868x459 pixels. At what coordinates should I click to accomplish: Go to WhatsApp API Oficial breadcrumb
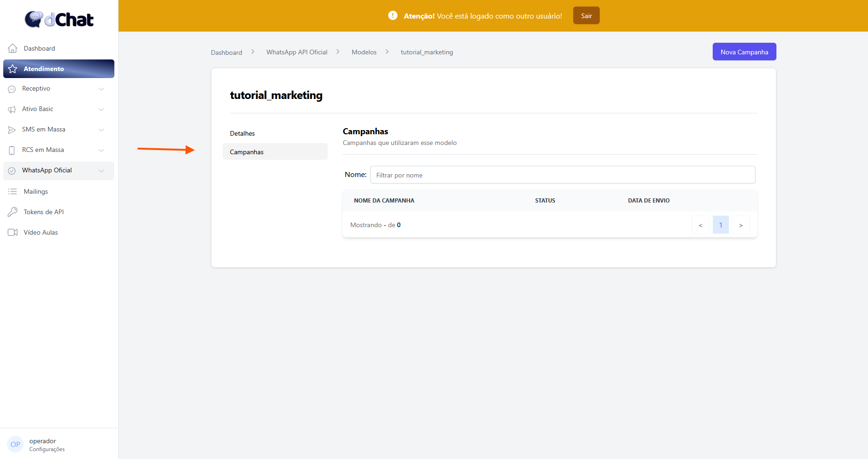297,52
